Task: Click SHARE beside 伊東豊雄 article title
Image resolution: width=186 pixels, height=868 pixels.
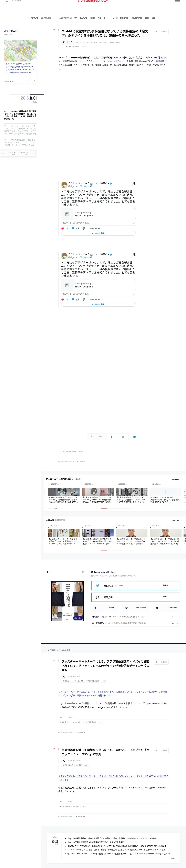Action: [x=161, y=750]
